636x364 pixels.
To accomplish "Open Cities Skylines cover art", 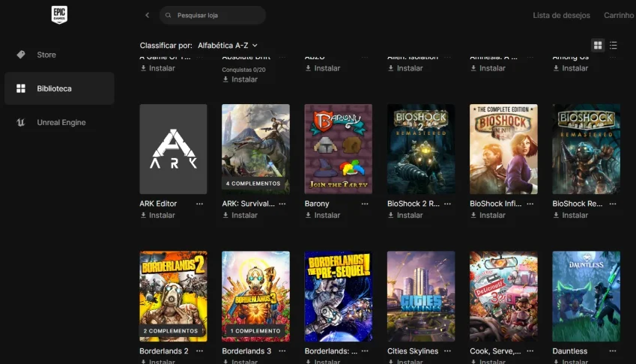I will tap(421, 297).
